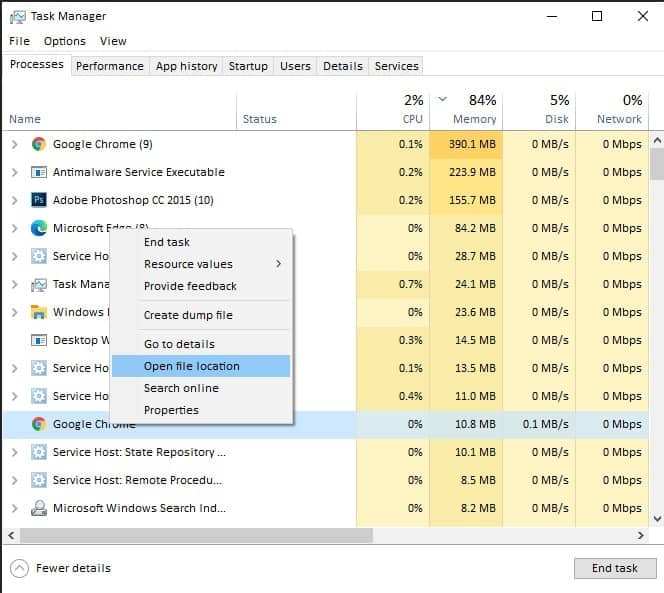This screenshot has height=593, width=664.
Task: Click the horizontal scrollbar left arrow
Action: click(11, 536)
